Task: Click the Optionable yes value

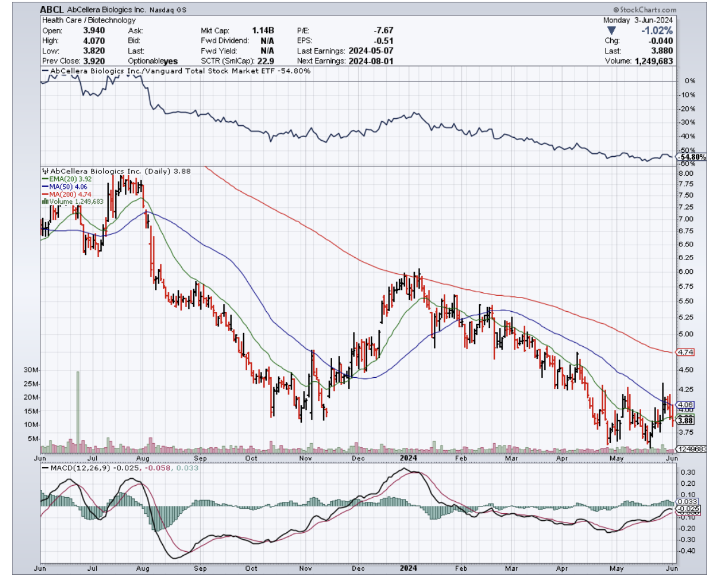Action: point(171,61)
